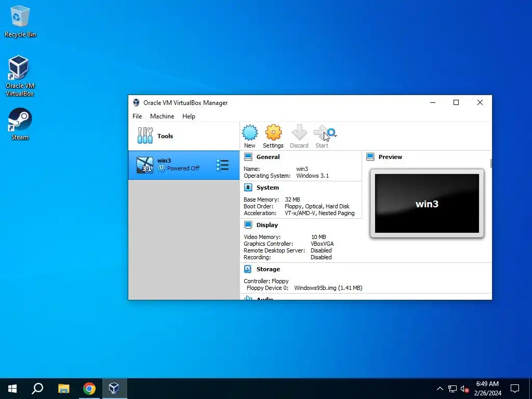Open Google Chrome from taskbar
This screenshot has width=532, height=399.
(x=89, y=389)
